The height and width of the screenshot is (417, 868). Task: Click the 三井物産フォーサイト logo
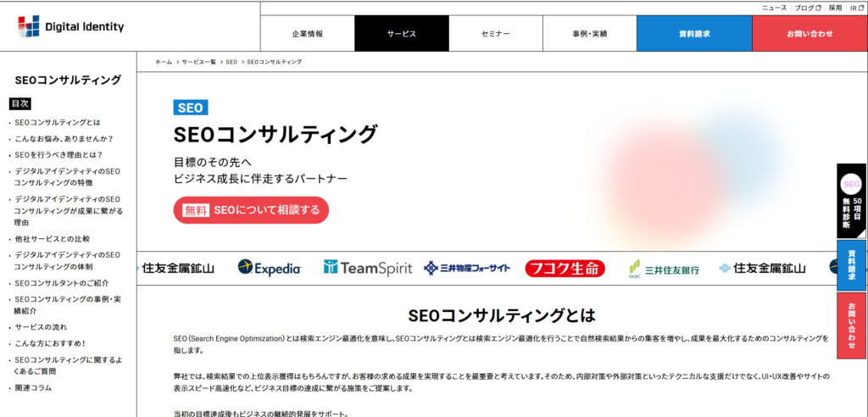467,269
